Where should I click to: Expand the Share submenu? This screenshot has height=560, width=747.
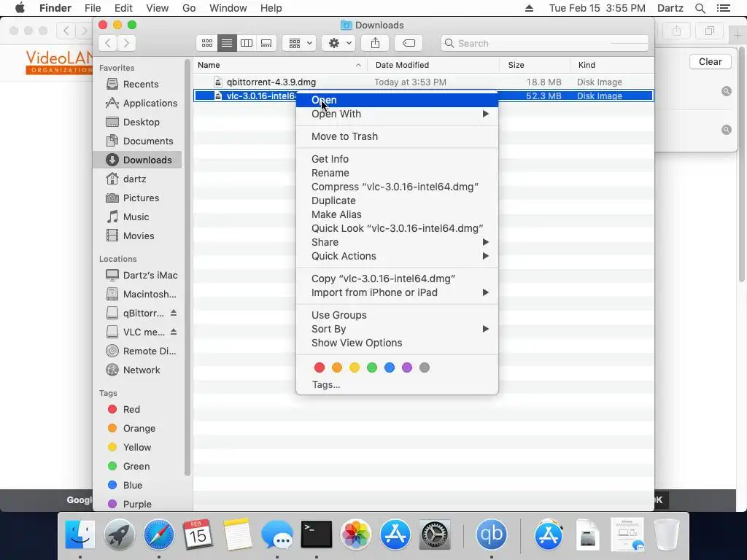(x=397, y=242)
